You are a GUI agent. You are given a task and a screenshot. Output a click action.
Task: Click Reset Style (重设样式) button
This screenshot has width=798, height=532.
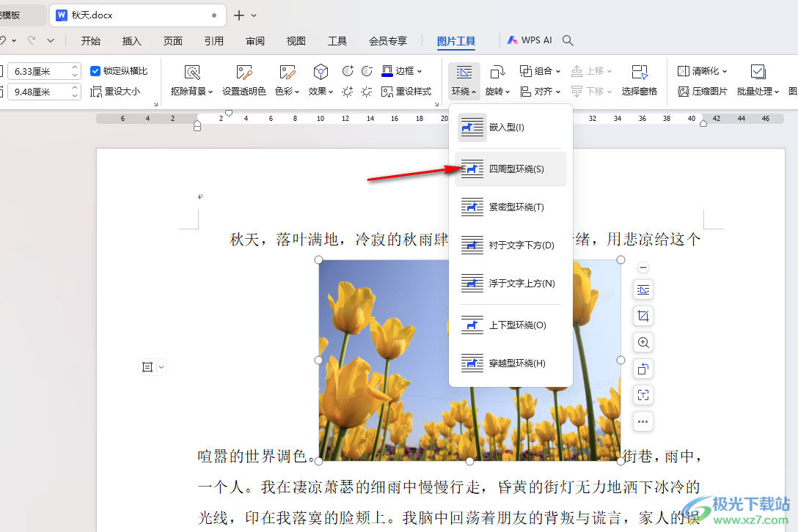click(406, 92)
